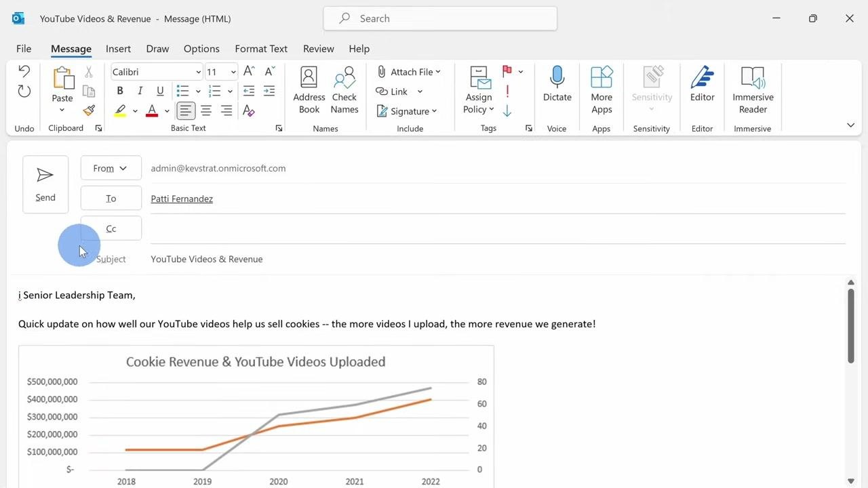This screenshot has width=868, height=488.
Task: Switch to the Format Text tab
Action: tap(261, 49)
